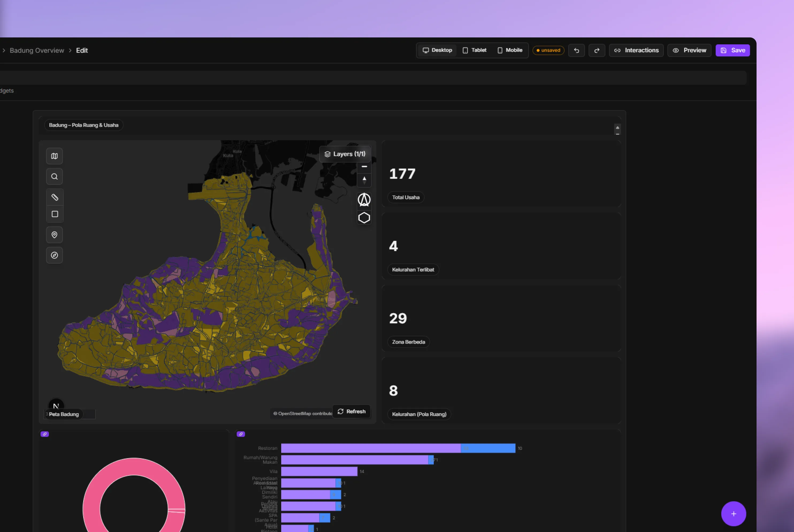This screenshot has width=794, height=532.
Task: Click the compass navigation tool icon
Action: click(54, 255)
